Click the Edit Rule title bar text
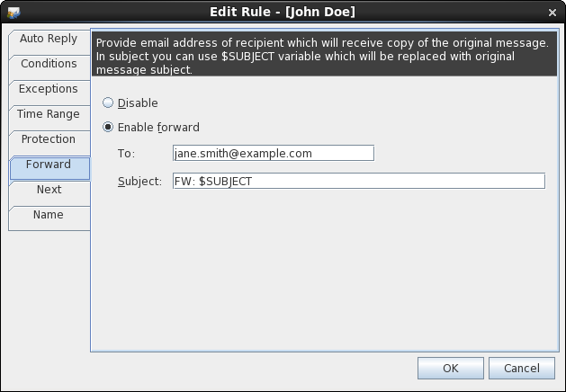This screenshot has width=566, height=392. (x=283, y=12)
